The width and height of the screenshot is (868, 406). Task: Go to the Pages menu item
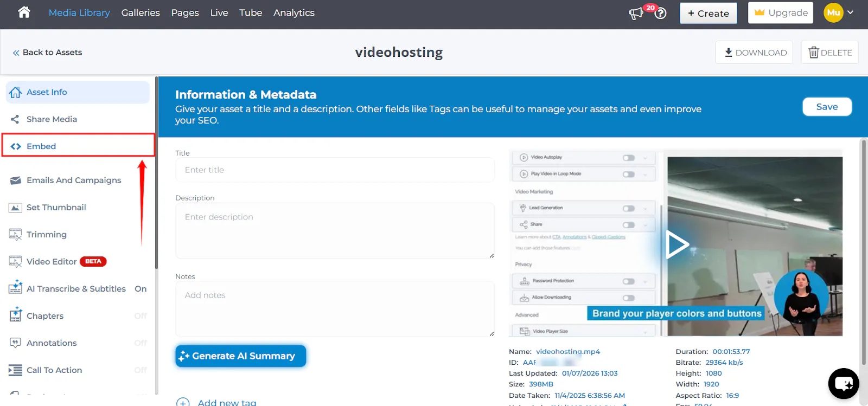coord(185,12)
